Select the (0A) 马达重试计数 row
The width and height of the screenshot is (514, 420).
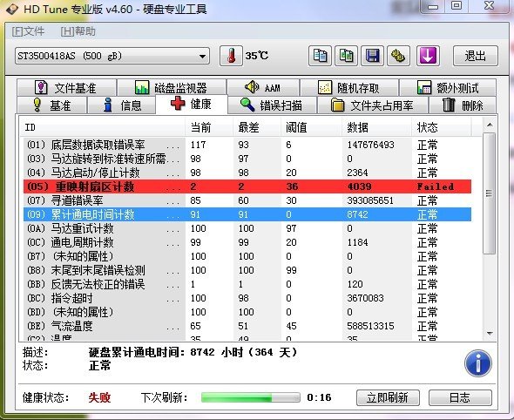(247, 228)
